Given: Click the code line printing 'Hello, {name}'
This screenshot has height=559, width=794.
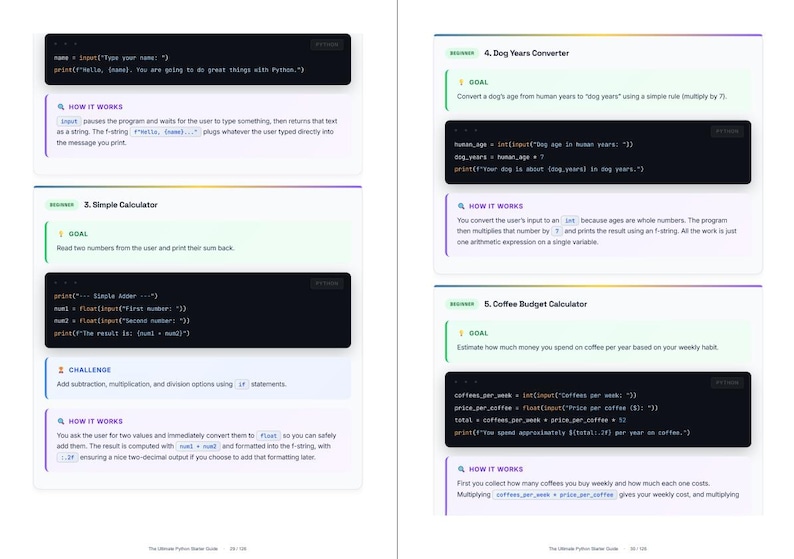Looking at the screenshot, I should [179, 70].
